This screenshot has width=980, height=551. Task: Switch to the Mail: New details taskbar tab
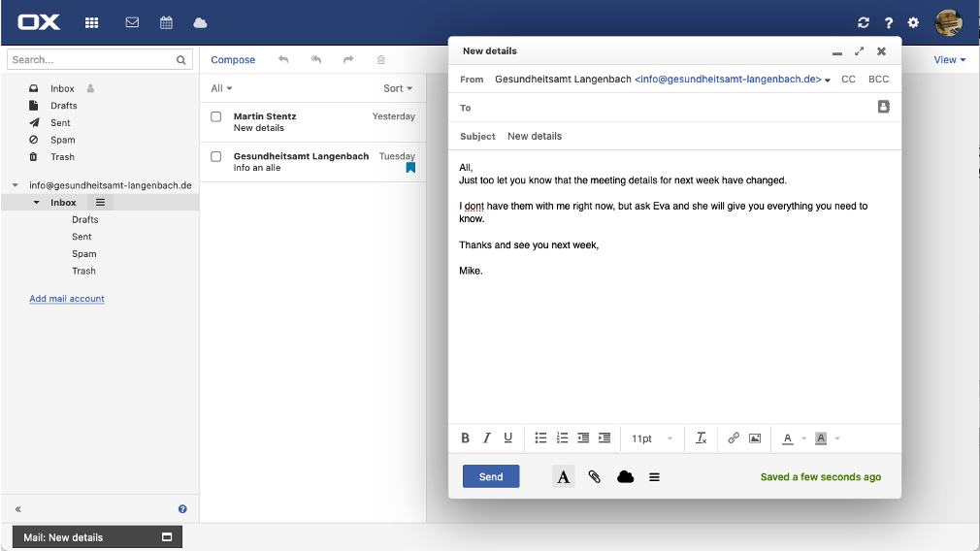[97, 537]
